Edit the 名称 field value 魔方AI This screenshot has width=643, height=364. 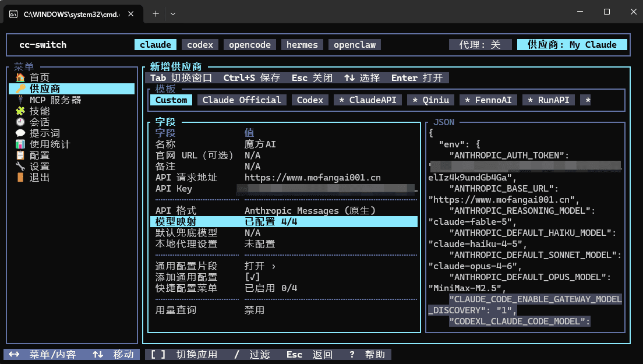pyautogui.click(x=260, y=144)
